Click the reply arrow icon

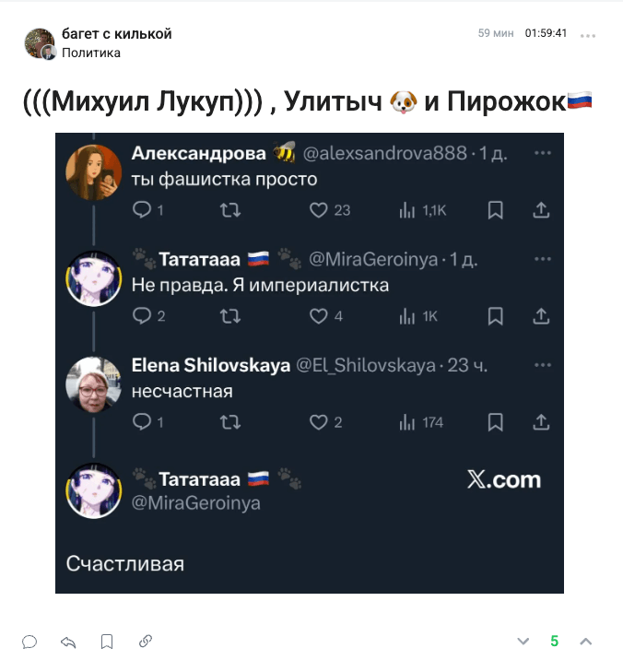[67, 642]
